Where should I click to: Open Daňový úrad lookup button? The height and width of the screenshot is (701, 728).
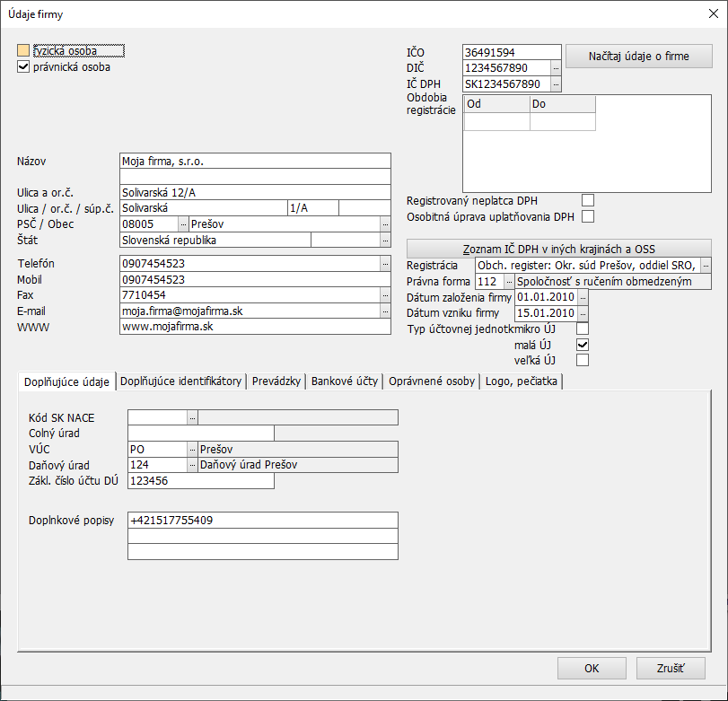(x=192, y=465)
